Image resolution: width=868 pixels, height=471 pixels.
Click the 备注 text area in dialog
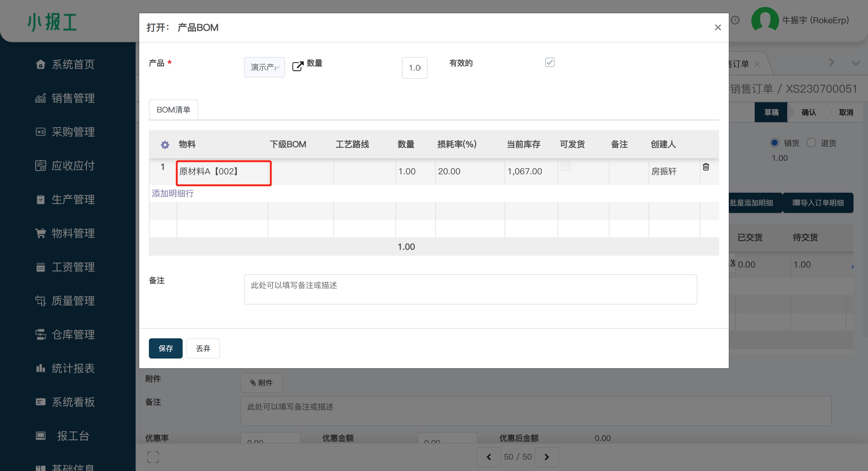click(470, 289)
